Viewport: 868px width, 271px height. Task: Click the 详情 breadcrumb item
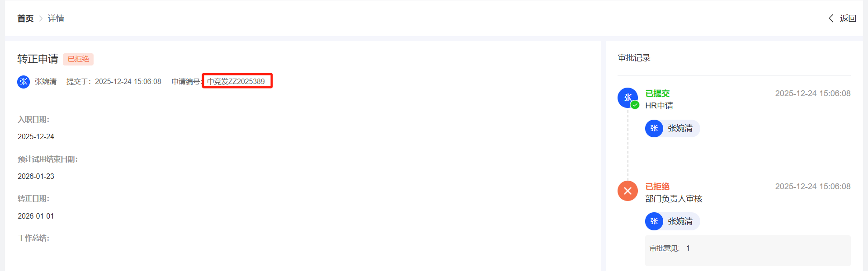pos(56,19)
